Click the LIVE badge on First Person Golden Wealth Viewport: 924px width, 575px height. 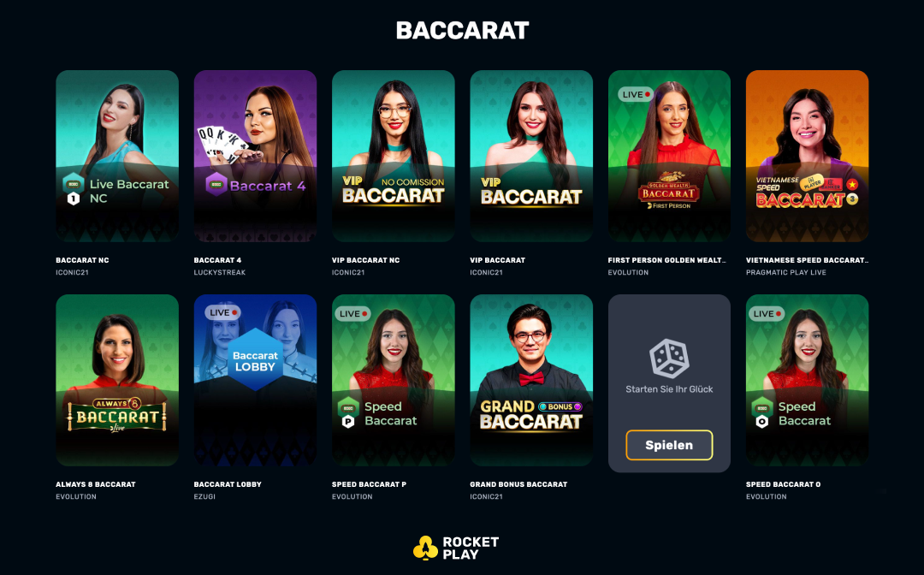pyautogui.click(x=636, y=94)
